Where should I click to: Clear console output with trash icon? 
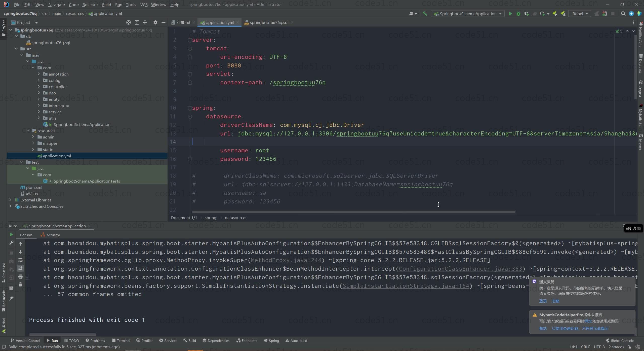click(x=20, y=285)
